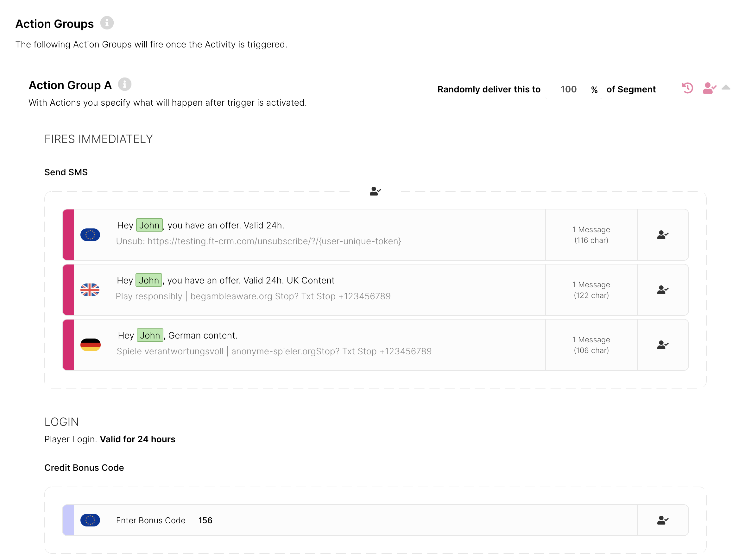This screenshot has width=751, height=560.
Task: Select the German flag on third SMS row
Action: click(90, 345)
